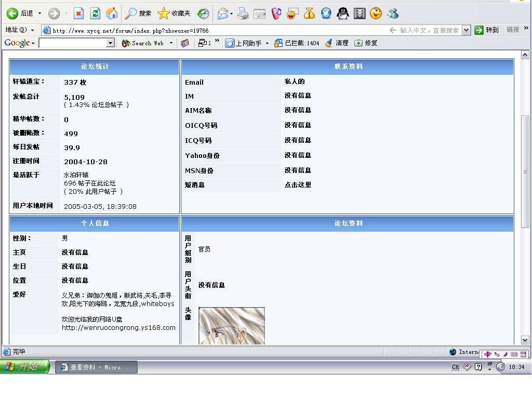Open the Search Web dropdown arrow
Image resolution: width=532 pixels, height=399 pixels.
(x=171, y=43)
